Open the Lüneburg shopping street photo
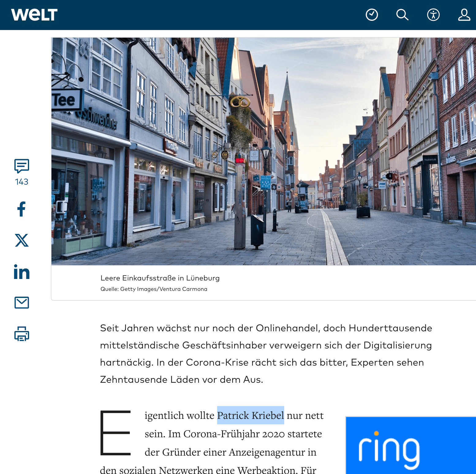The image size is (476, 474). coord(264,151)
